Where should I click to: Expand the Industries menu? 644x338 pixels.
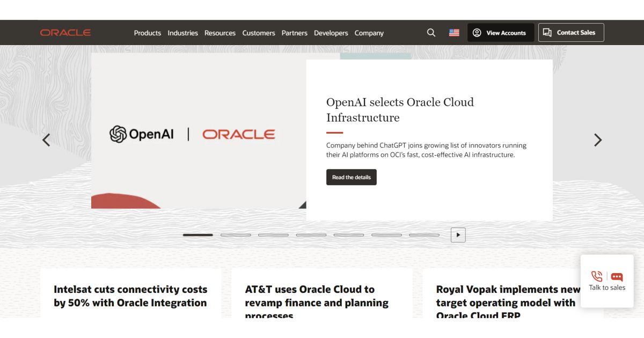pyautogui.click(x=182, y=33)
